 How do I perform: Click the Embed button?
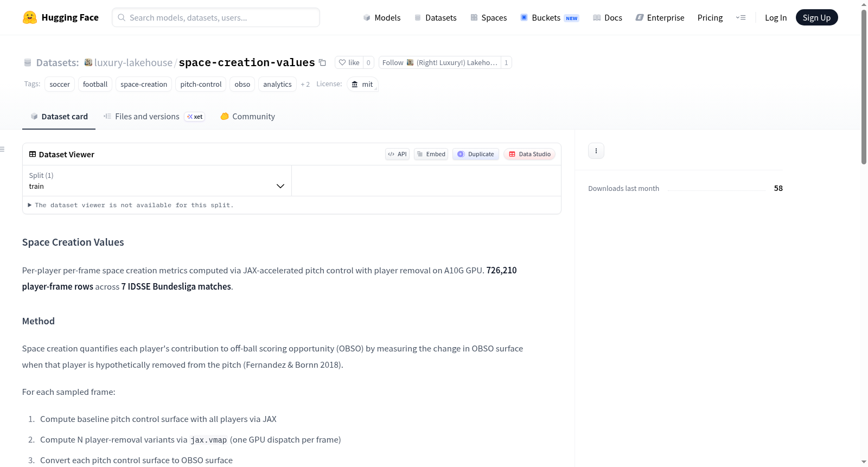(x=431, y=154)
